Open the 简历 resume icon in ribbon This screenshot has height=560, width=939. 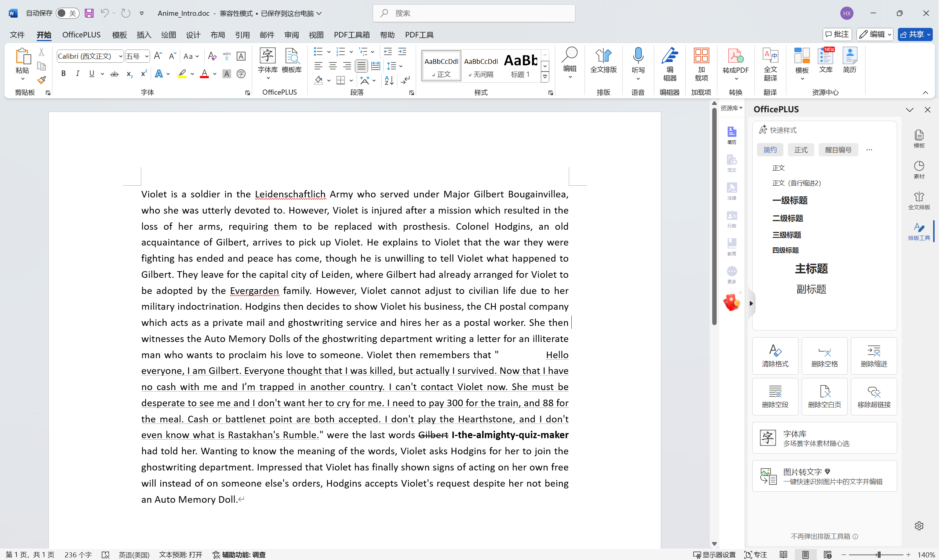pyautogui.click(x=849, y=61)
